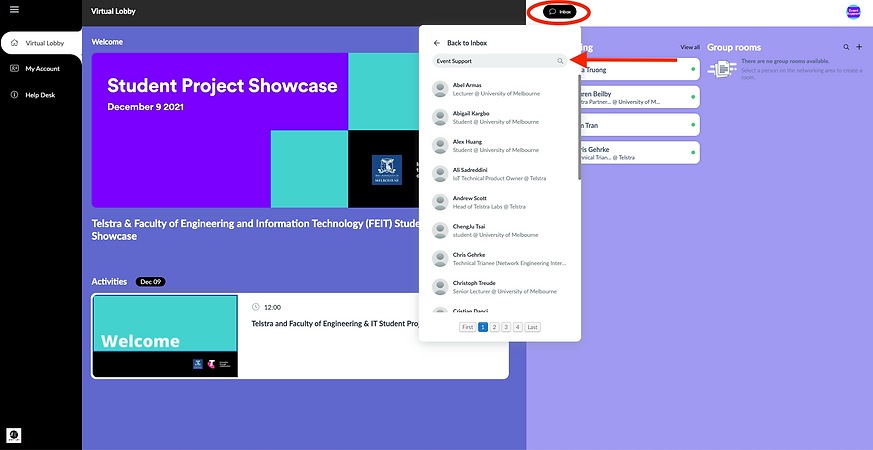Select Andrew Scott avatar
This screenshot has height=450, width=873.
[x=440, y=202]
